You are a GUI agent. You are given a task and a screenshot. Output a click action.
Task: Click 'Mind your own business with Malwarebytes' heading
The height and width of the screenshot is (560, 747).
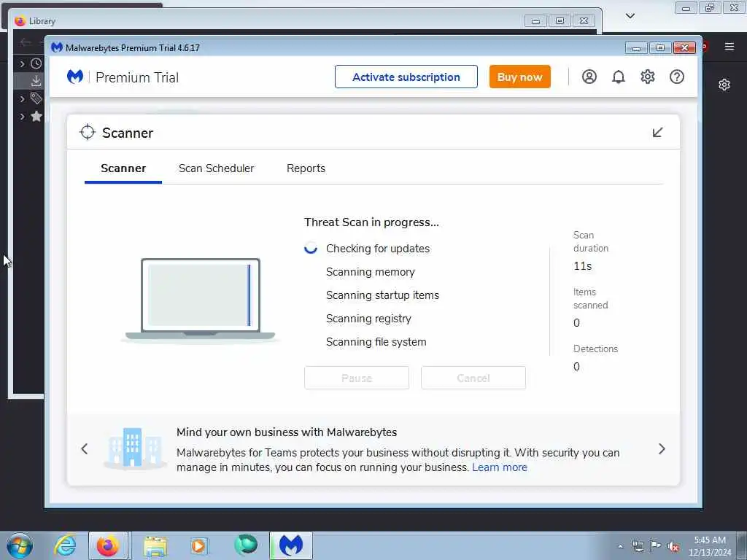click(x=287, y=432)
